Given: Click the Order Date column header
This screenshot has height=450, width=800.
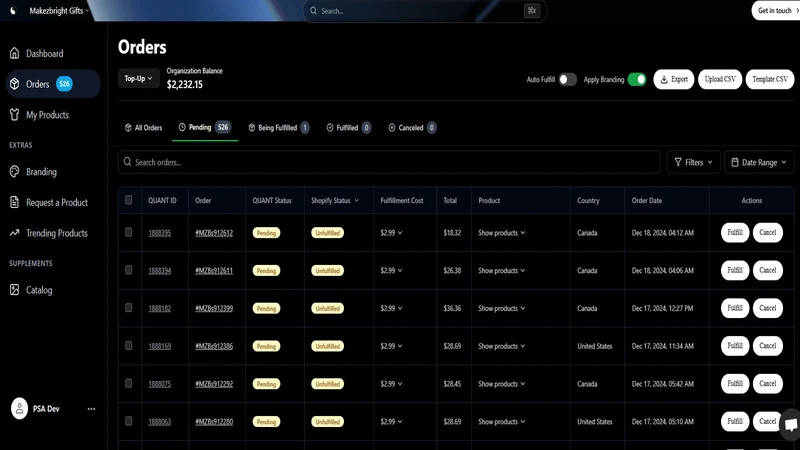Looking at the screenshot, I should pos(646,201).
